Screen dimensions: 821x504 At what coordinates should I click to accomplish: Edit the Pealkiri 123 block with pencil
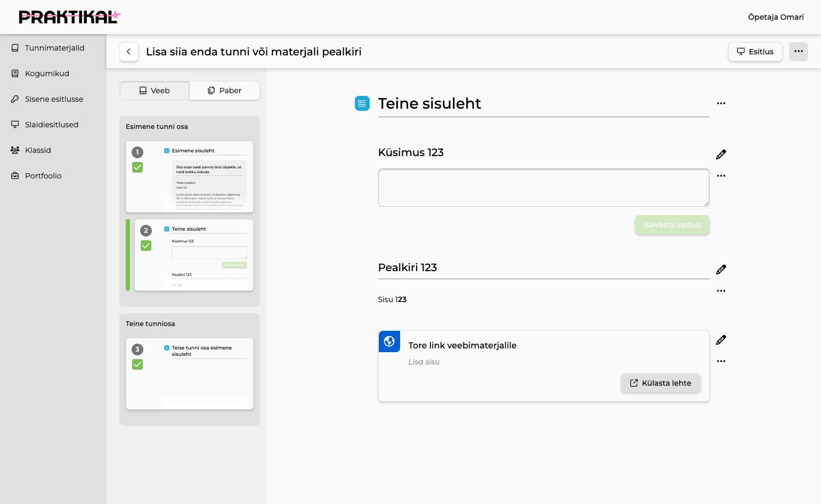[x=721, y=270]
